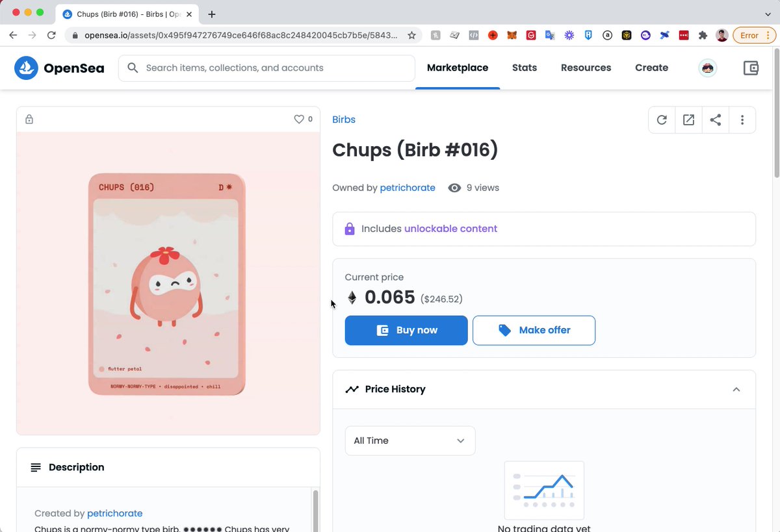Click the share icon
780x532 pixels.
coord(715,120)
